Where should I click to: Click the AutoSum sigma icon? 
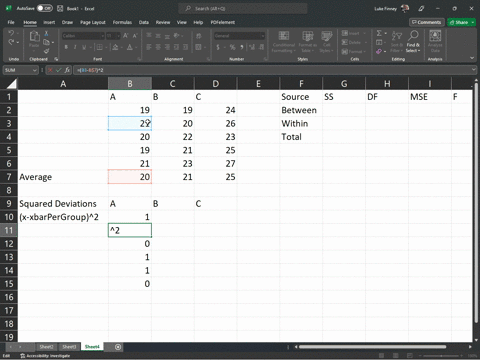(379, 33)
